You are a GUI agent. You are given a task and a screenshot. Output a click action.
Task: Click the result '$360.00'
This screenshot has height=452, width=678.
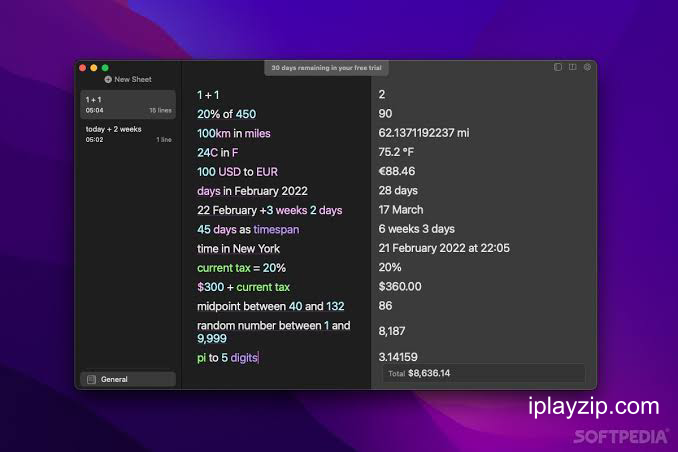[400, 286]
